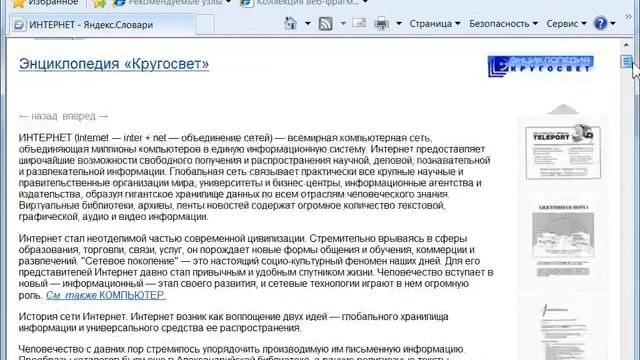Open the document page thumbnail at bottom
This screenshot has height=360, width=640.
coord(563,331)
